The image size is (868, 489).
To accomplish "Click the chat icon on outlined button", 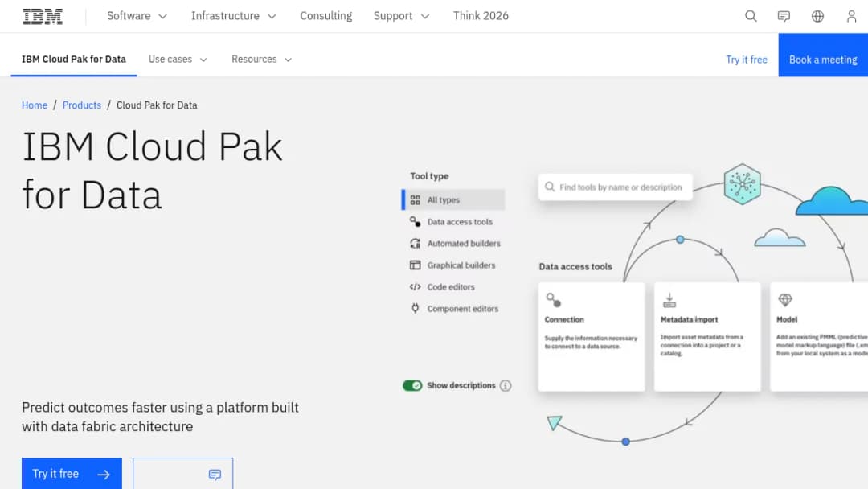I will pos(215,475).
